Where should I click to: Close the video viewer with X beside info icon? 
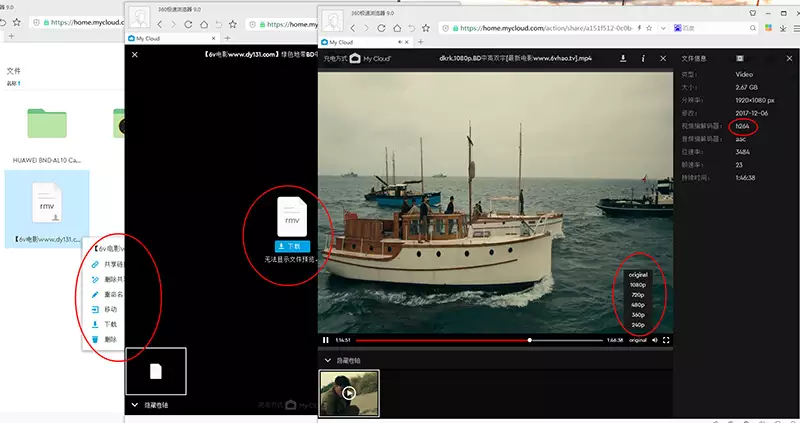point(663,59)
